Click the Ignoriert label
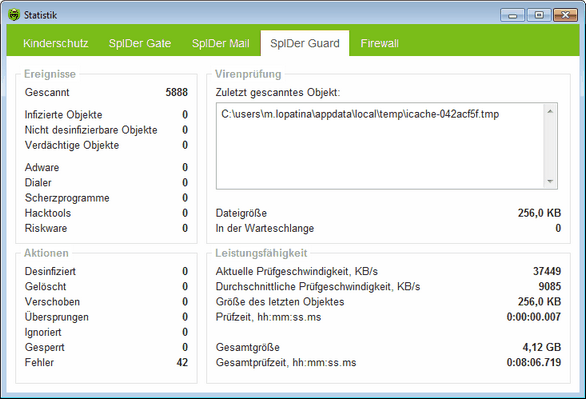The width and height of the screenshot is (586, 399). pyautogui.click(x=43, y=332)
